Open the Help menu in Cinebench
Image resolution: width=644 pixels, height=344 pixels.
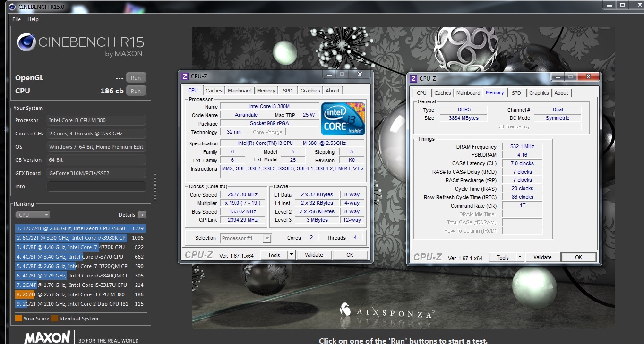pos(33,19)
